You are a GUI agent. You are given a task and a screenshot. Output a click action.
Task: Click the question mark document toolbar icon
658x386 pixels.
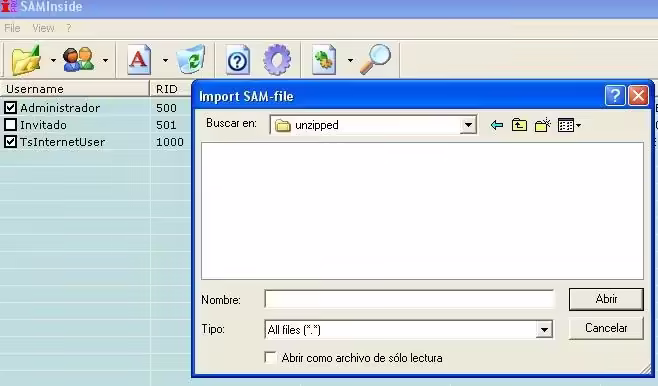238,60
